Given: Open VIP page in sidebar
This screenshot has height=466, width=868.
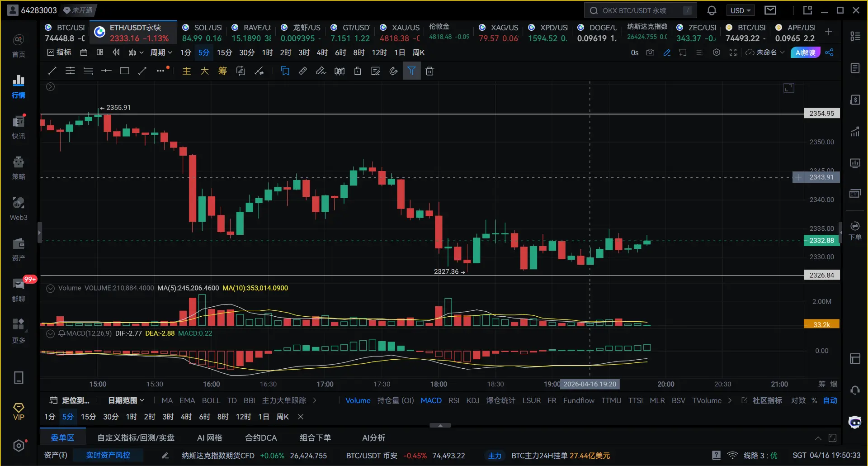Looking at the screenshot, I should [x=19, y=412].
